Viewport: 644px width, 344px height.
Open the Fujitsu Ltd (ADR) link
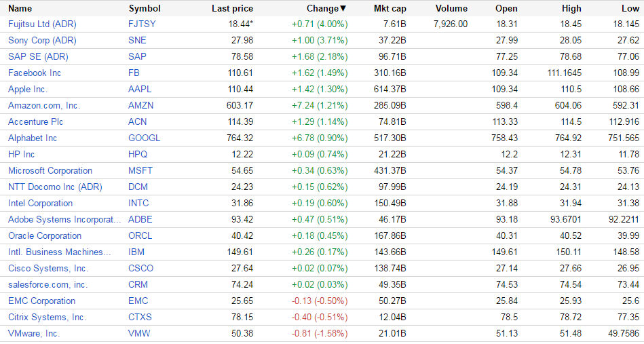(42, 24)
